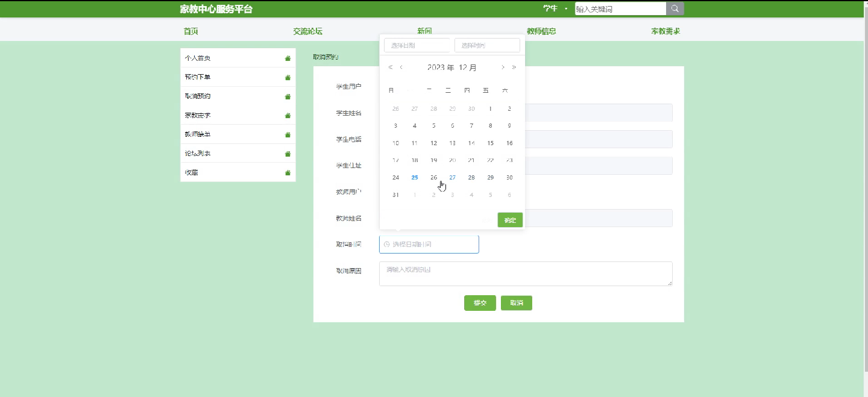Select December 15 in calendar
The image size is (868, 397).
point(491,143)
